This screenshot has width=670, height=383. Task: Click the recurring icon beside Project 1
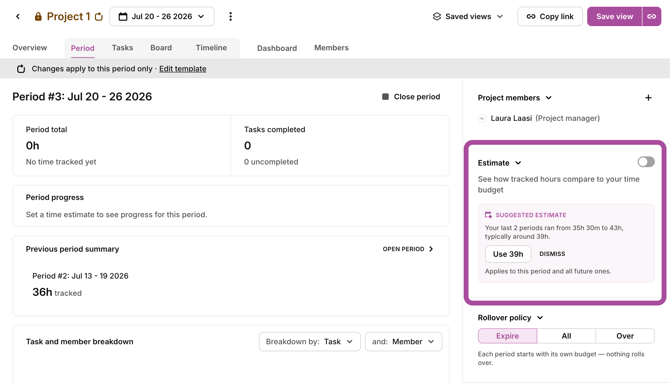pos(99,17)
